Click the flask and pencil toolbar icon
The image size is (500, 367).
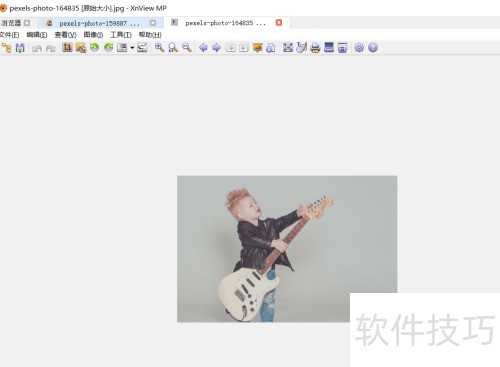(x=301, y=48)
